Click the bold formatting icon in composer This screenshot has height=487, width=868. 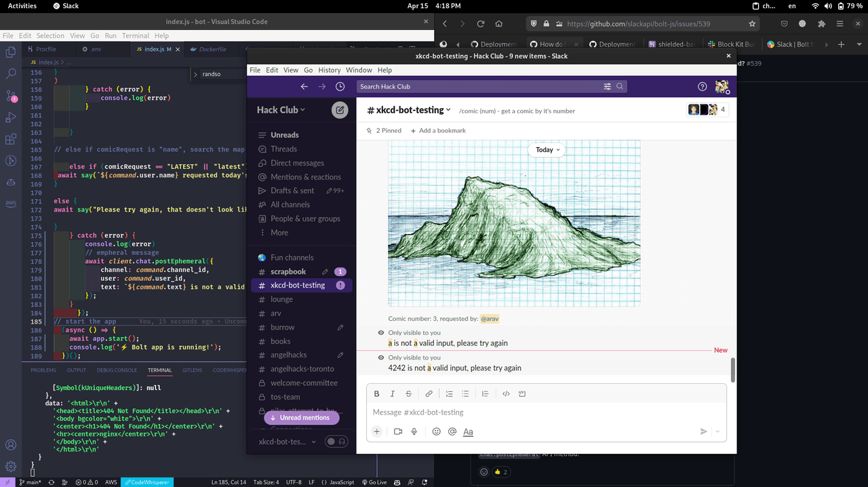click(x=377, y=393)
